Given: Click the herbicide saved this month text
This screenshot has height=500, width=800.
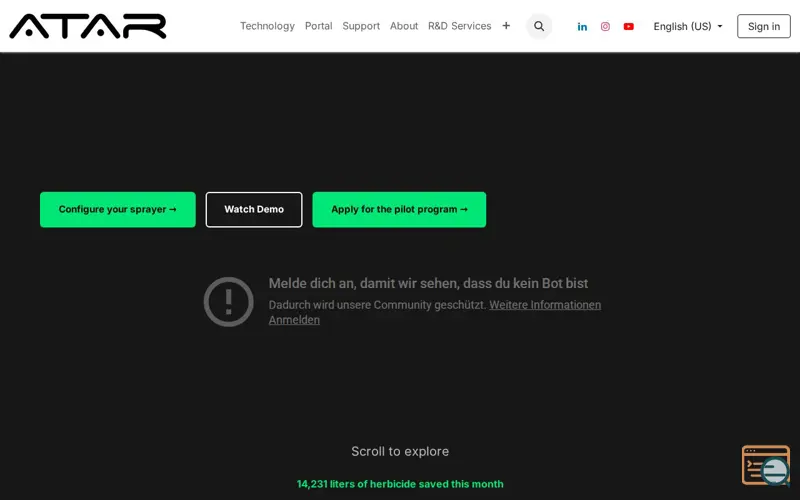Looking at the screenshot, I should (400, 484).
